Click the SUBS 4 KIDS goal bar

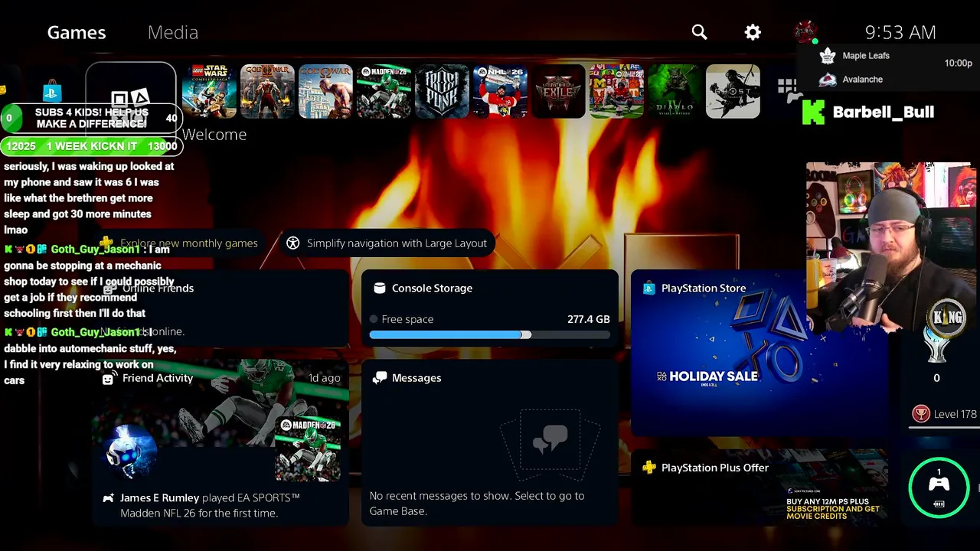click(91, 118)
